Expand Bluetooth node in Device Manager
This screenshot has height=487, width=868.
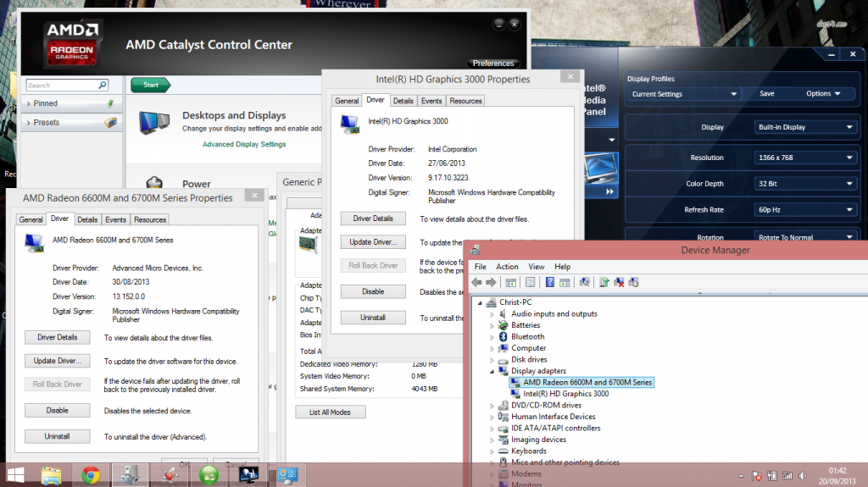tap(492, 337)
